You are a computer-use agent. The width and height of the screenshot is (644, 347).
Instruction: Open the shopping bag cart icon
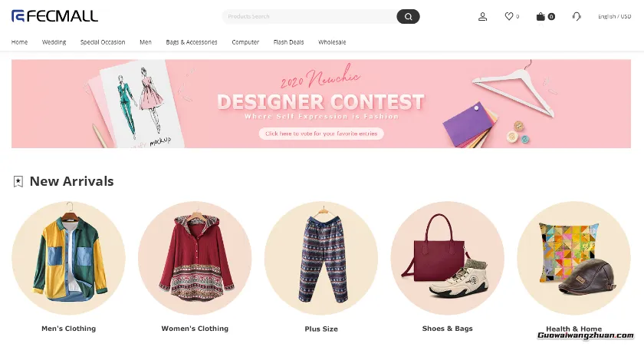click(541, 16)
